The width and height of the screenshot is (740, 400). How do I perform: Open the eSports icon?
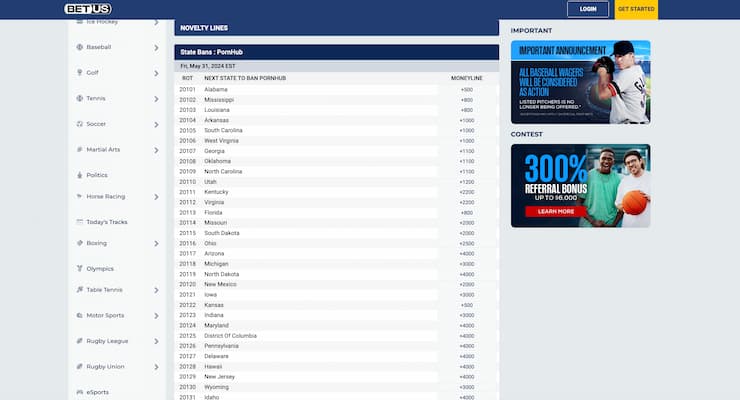79,392
